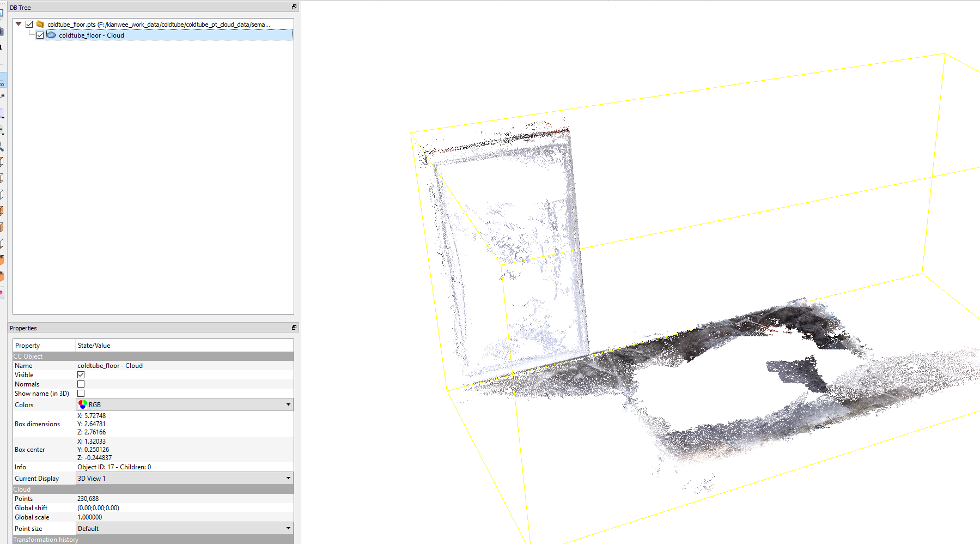Viewport: 980px width, 544px height.
Task: Enable Show name (in 3D) checkbox
Action: (81, 394)
